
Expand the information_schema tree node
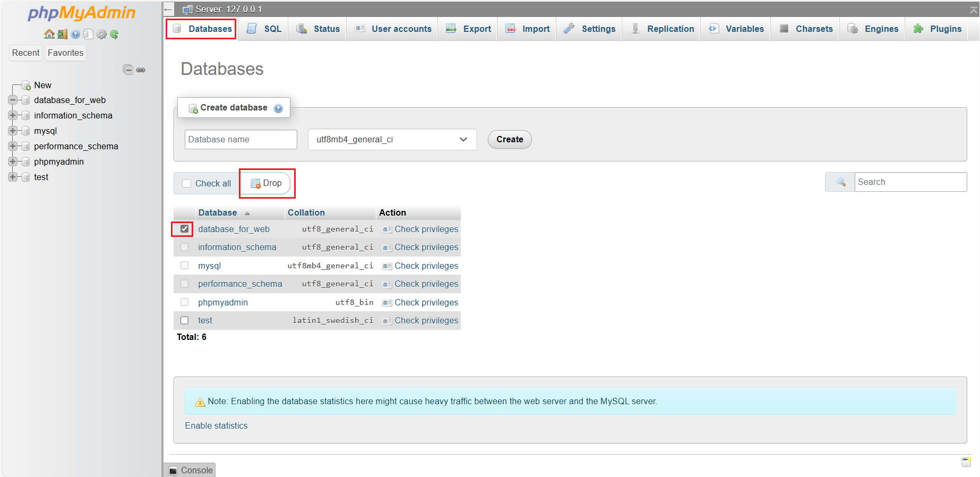13,115
